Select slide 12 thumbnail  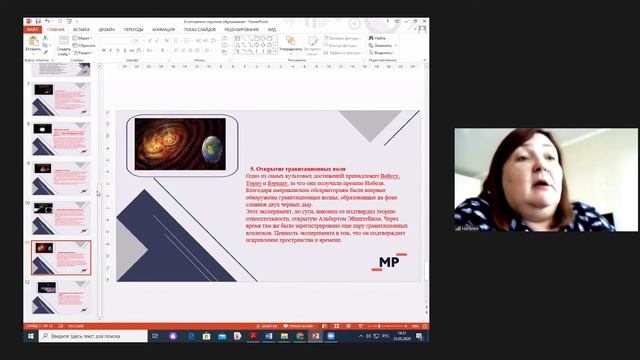point(61,297)
